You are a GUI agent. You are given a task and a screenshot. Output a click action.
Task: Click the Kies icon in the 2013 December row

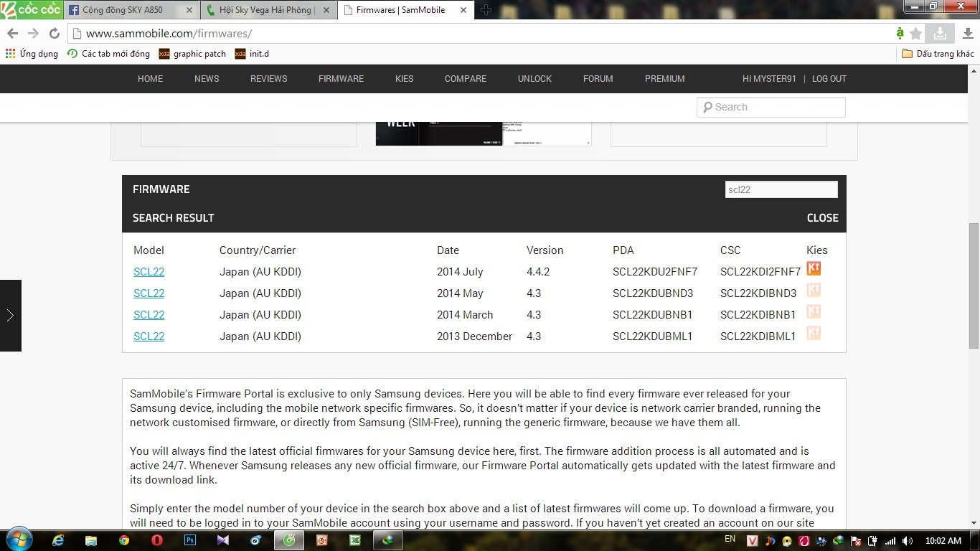point(814,333)
